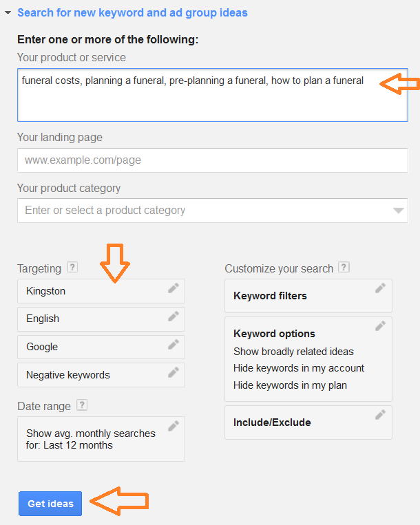Click inside the product or service text box
The width and height of the screenshot is (420, 525).
[x=213, y=95]
